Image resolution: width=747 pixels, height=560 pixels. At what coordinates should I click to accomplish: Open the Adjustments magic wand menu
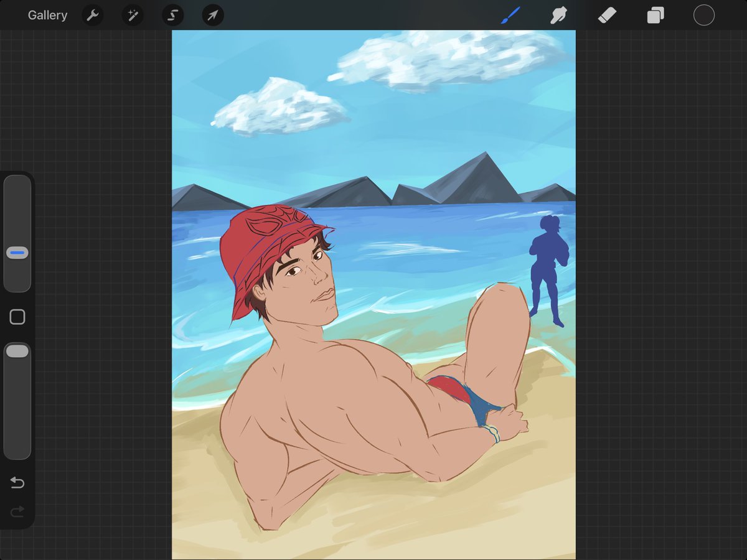pyautogui.click(x=133, y=15)
